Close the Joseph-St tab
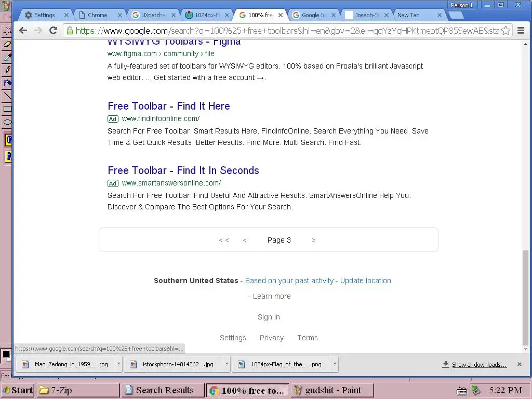Viewport: 532px width, 399px height. coord(387,15)
